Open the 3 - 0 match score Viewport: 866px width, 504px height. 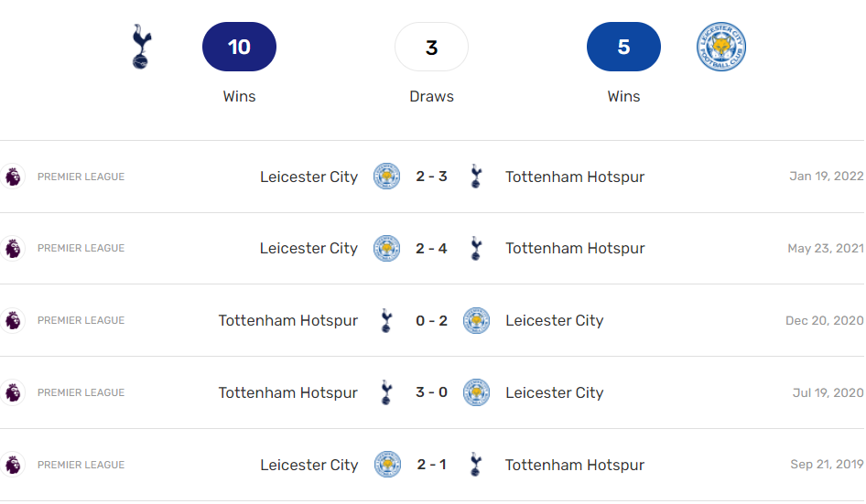point(431,392)
